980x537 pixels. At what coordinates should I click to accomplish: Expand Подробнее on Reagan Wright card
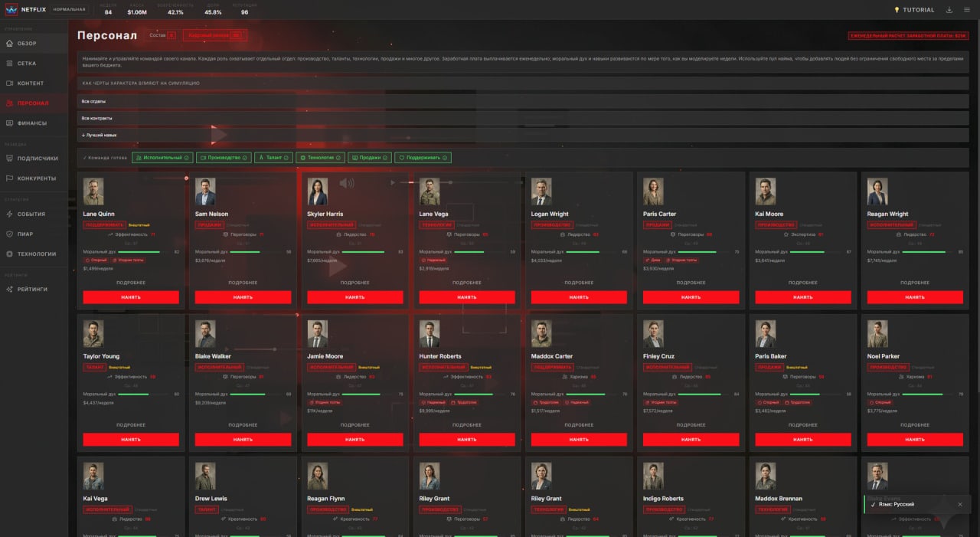coord(915,283)
